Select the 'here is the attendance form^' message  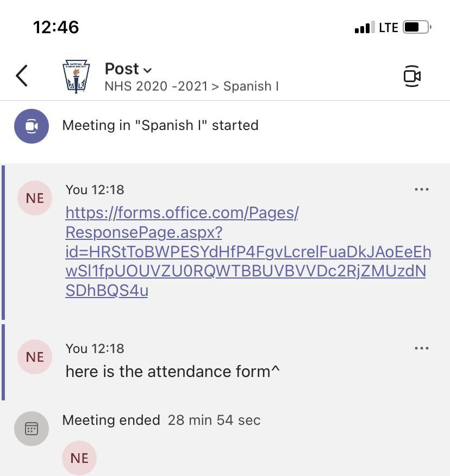point(173,372)
